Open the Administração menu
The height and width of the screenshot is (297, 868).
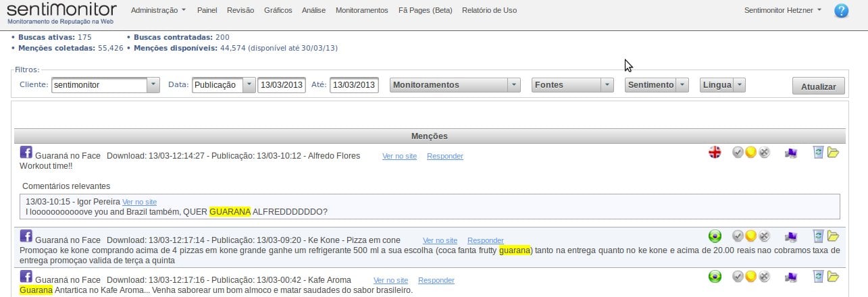pos(158,11)
